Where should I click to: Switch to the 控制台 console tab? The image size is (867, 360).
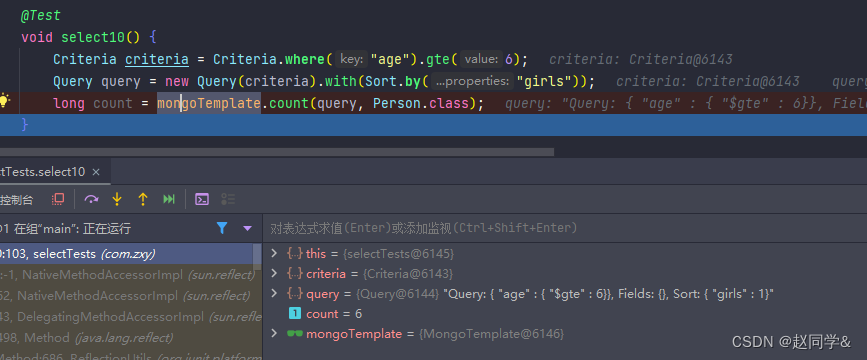(x=17, y=200)
